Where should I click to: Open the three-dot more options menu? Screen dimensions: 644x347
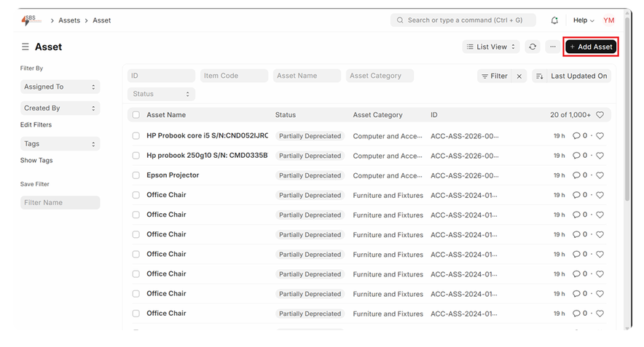(553, 47)
